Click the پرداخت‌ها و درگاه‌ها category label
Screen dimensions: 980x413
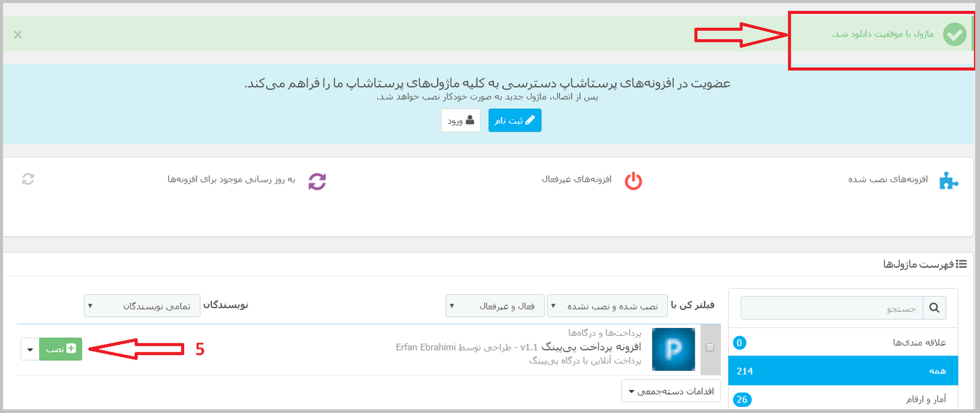pos(605,333)
